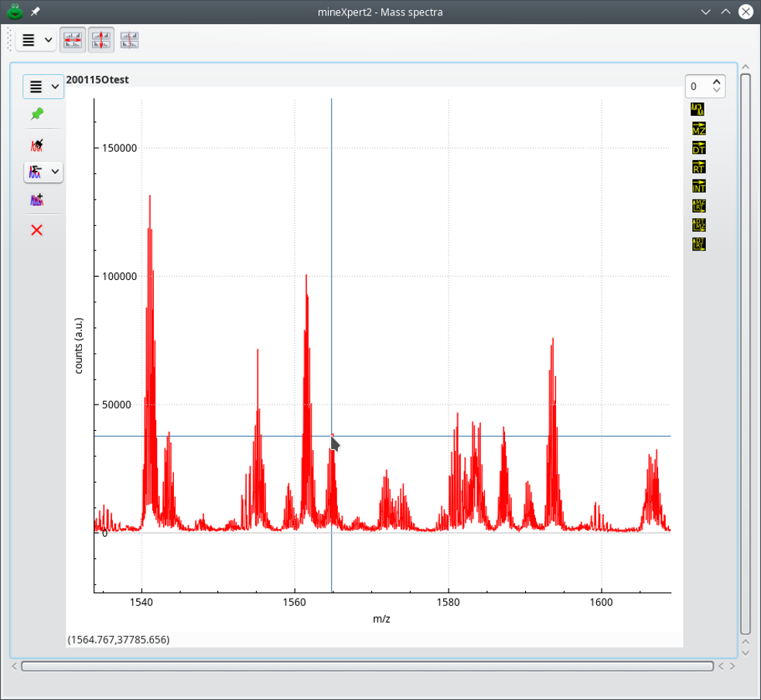
Task: Open the plot's hamburger menu dropdown
Action: tap(43, 87)
